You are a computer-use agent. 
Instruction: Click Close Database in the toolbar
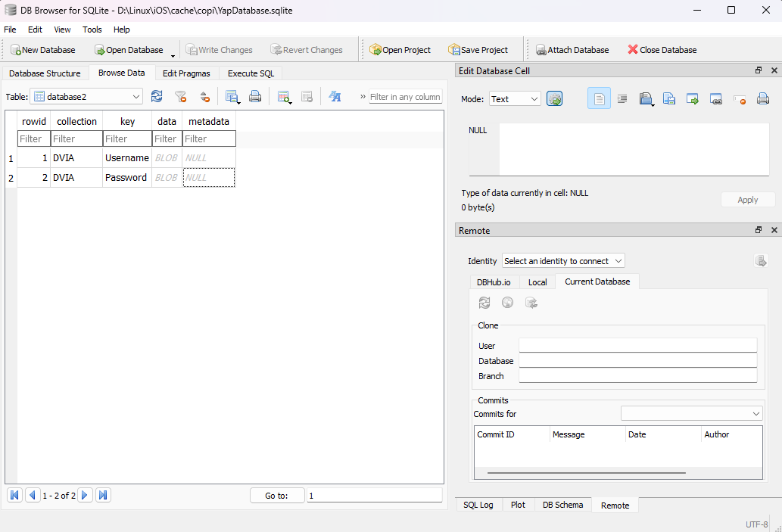[x=662, y=50]
